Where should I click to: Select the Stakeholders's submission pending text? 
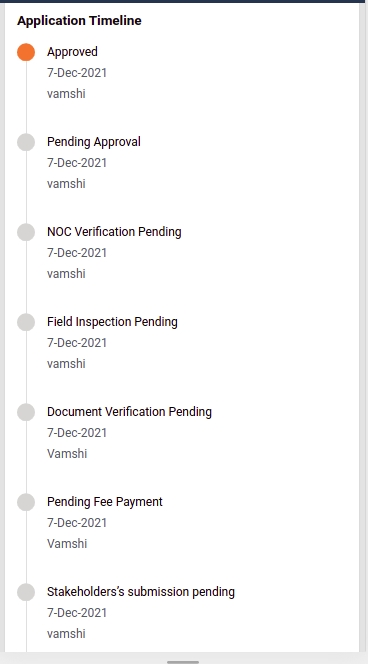[x=141, y=592]
